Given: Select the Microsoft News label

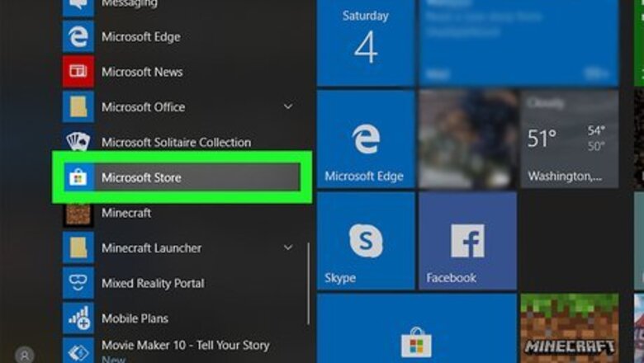Looking at the screenshot, I should pyautogui.click(x=142, y=73).
